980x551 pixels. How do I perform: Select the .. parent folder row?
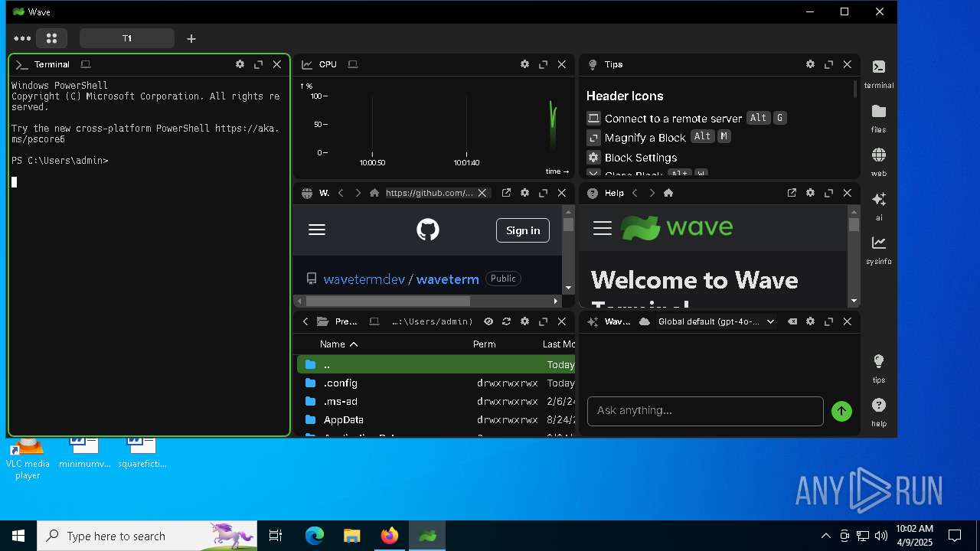point(436,364)
